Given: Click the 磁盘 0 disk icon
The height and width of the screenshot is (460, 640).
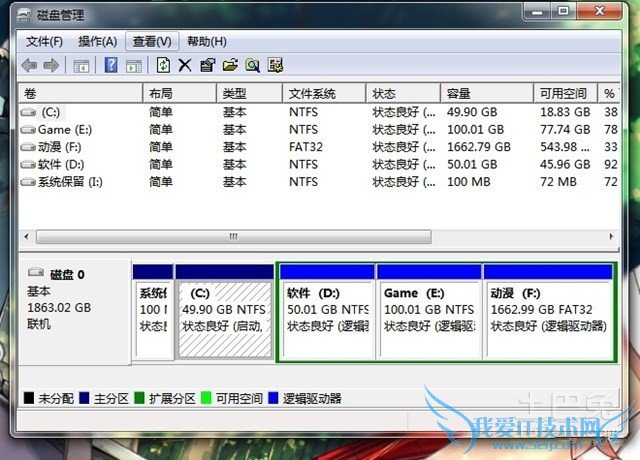Looking at the screenshot, I should click(x=36, y=272).
